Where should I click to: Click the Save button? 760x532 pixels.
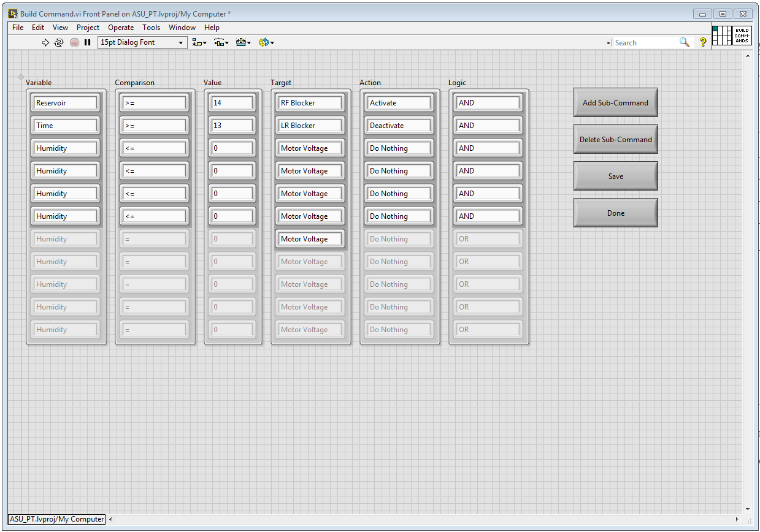tap(615, 176)
